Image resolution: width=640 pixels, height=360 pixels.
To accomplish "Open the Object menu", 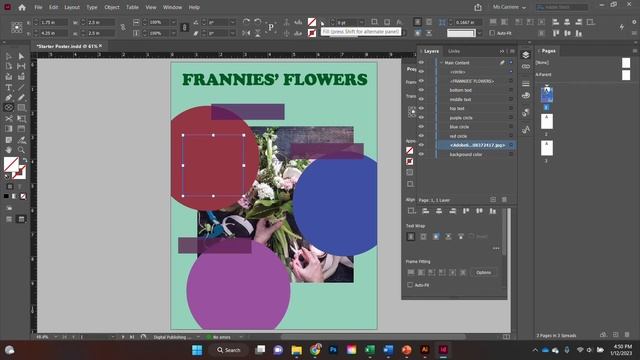I will coord(111,7).
